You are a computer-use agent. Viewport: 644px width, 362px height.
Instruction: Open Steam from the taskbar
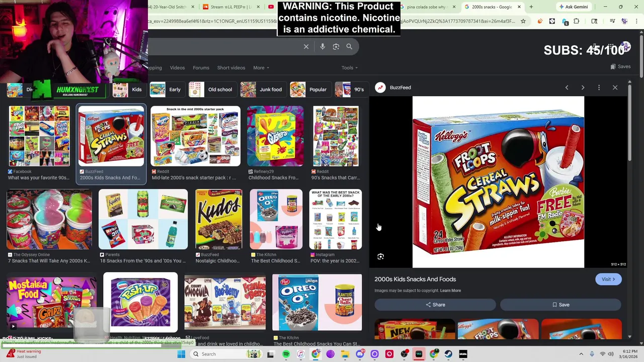pos(448,354)
